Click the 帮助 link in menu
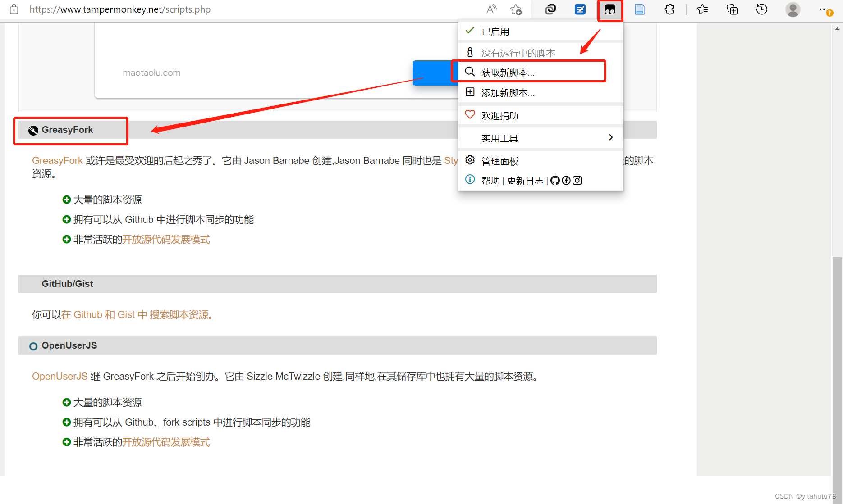This screenshot has height=504, width=843. [x=490, y=181]
